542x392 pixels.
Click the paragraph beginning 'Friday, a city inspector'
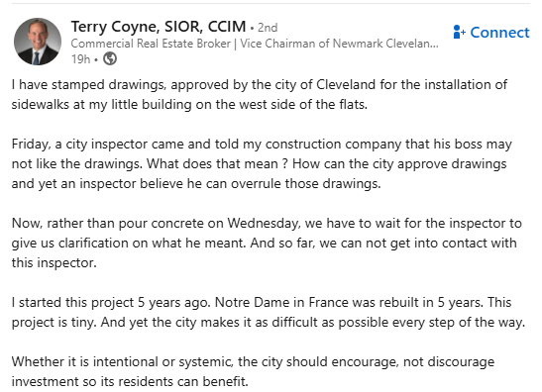pos(262,163)
